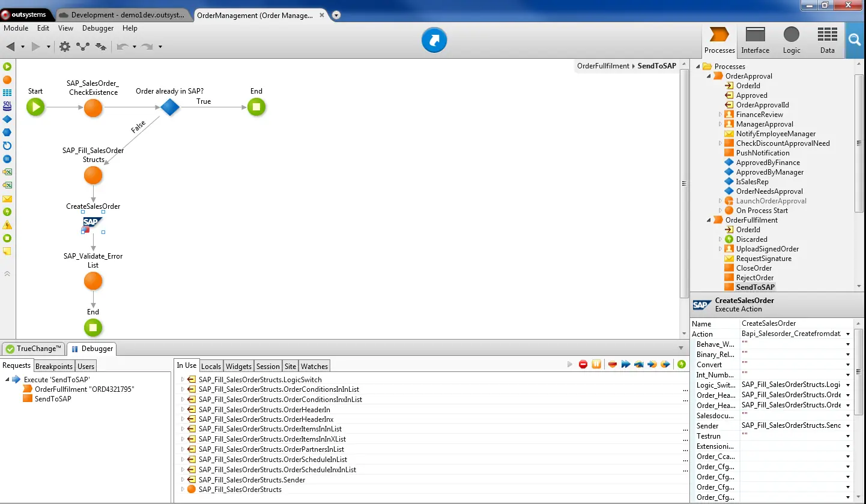Click the OrderFullfilment breadcrumb link
866x504 pixels.
coord(603,66)
